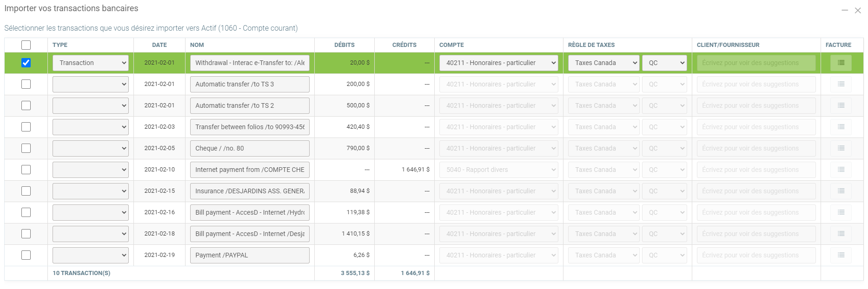The image size is (868, 289).
Task: Open invoice icon for Transfer between folios row
Action: click(841, 127)
